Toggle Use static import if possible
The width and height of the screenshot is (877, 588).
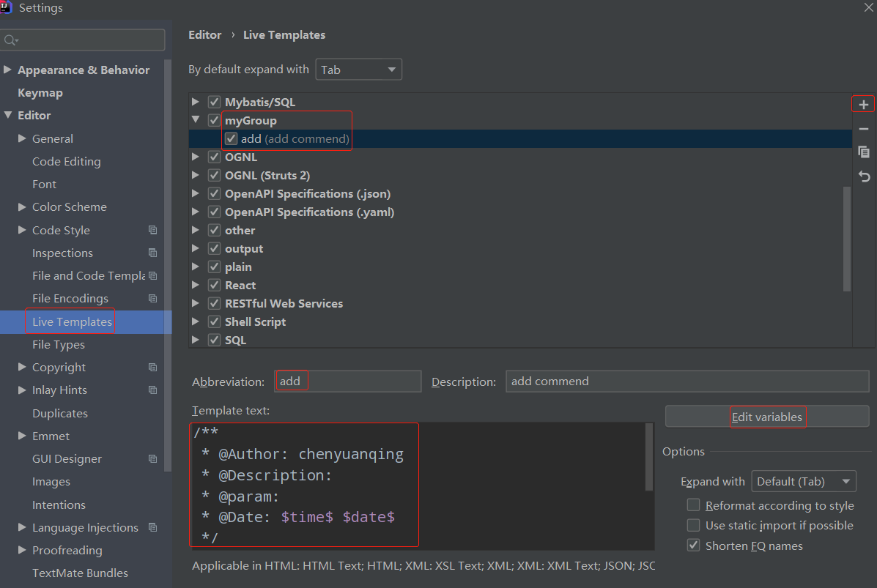tap(693, 525)
